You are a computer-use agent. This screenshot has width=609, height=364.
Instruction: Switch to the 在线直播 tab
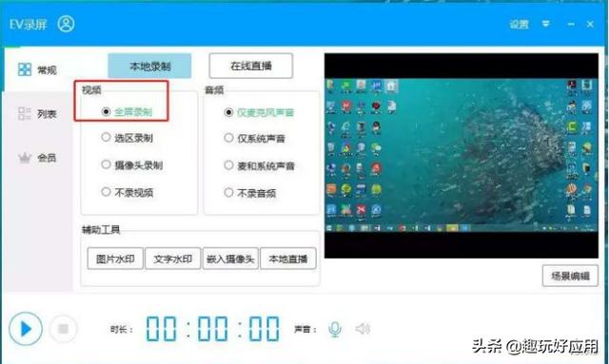tap(251, 66)
